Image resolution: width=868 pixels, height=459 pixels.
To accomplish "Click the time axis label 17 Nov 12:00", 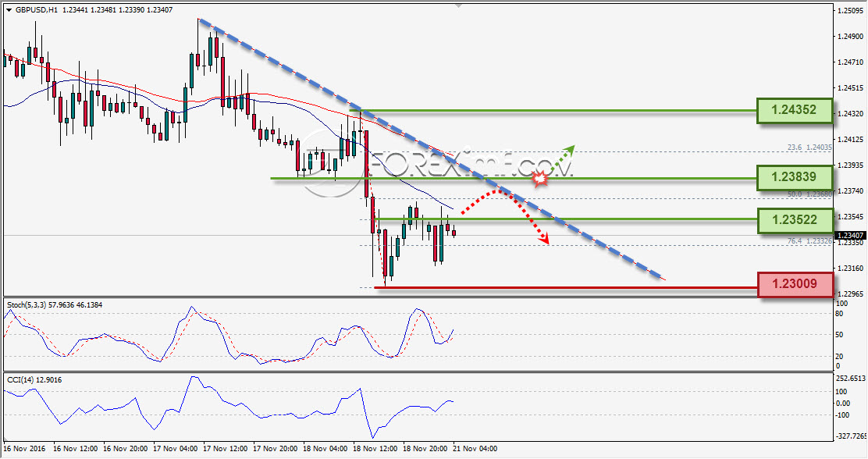I will tap(226, 449).
